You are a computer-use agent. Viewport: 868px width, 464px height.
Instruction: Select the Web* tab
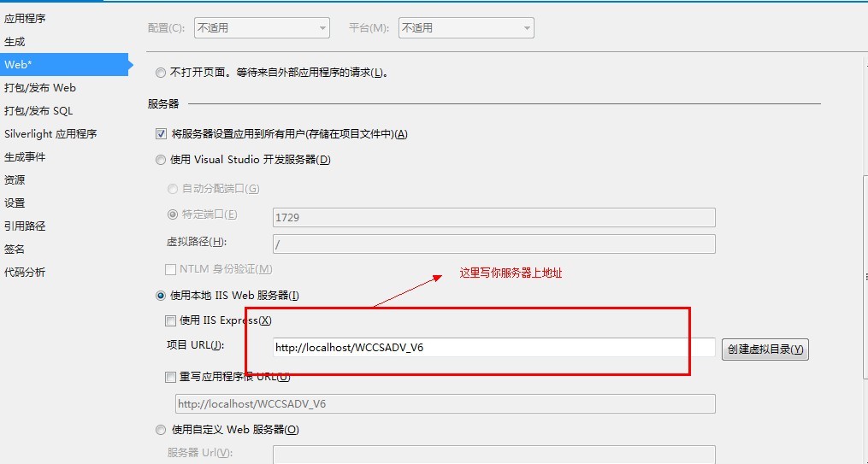63,65
